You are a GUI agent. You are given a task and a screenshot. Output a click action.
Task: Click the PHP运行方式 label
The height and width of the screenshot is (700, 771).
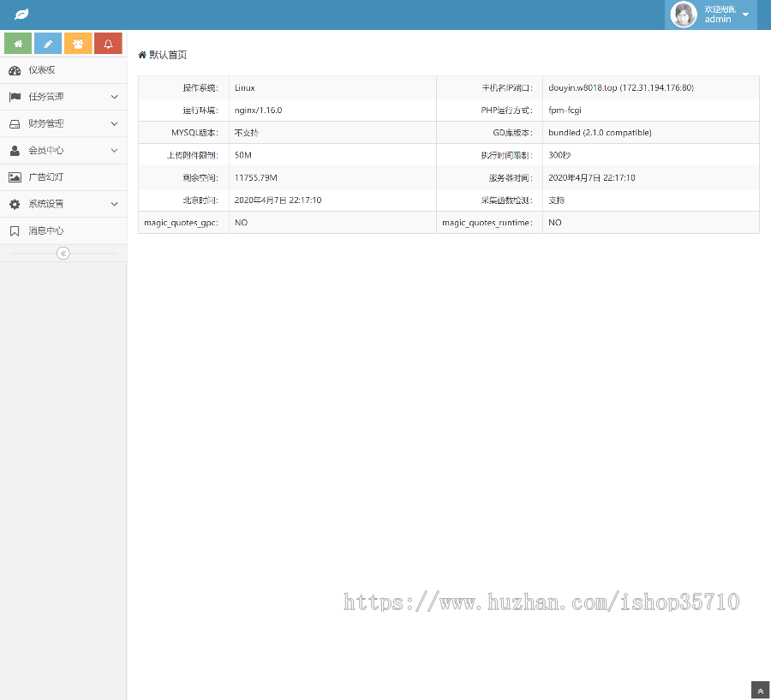tap(506, 111)
